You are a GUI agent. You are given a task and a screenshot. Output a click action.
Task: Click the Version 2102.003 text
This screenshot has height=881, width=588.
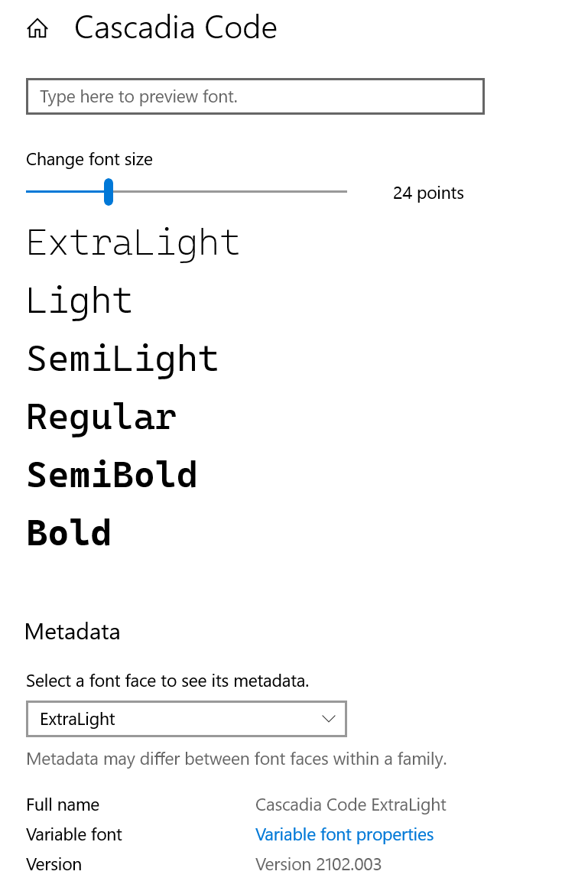(319, 864)
